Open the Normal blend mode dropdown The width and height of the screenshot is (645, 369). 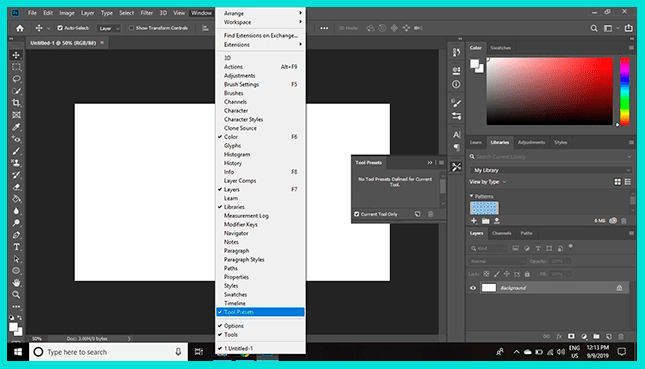(x=497, y=261)
